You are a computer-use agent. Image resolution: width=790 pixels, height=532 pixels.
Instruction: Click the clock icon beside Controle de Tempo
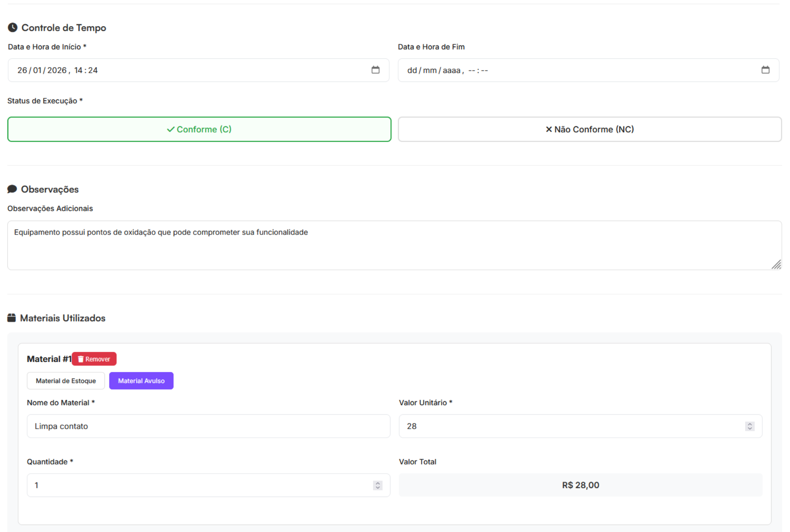[x=13, y=28]
